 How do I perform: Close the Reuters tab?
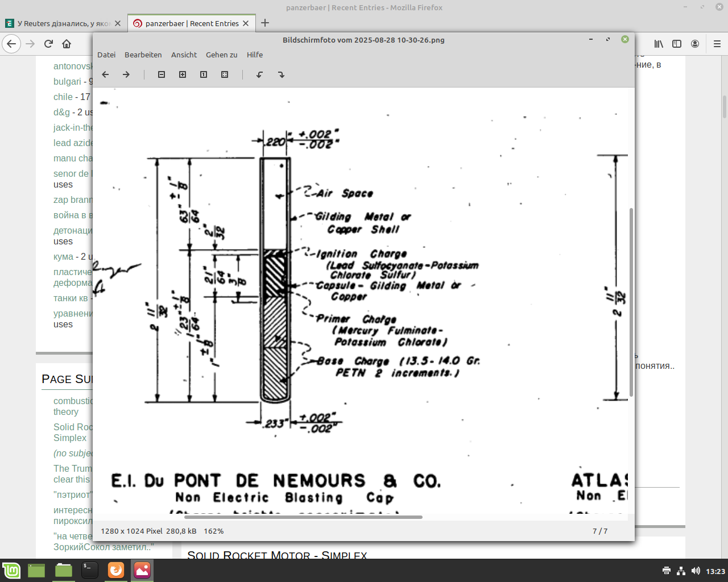coord(118,23)
